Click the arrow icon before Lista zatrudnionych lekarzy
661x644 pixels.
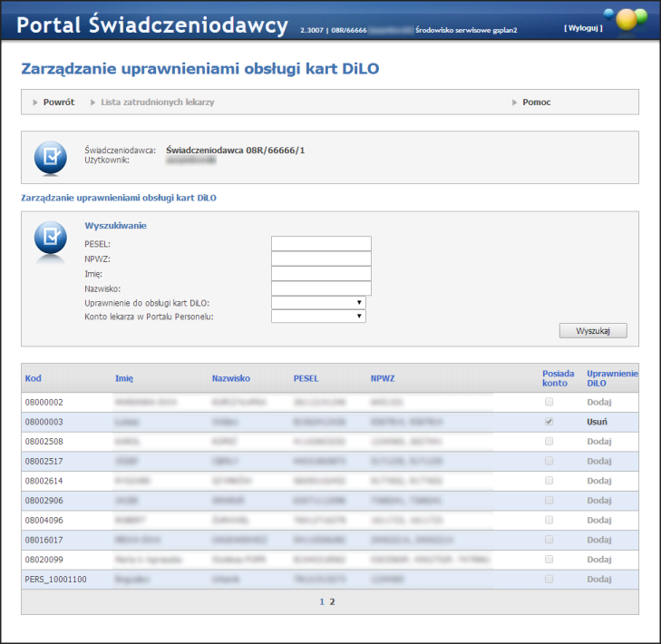click(x=92, y=102)
